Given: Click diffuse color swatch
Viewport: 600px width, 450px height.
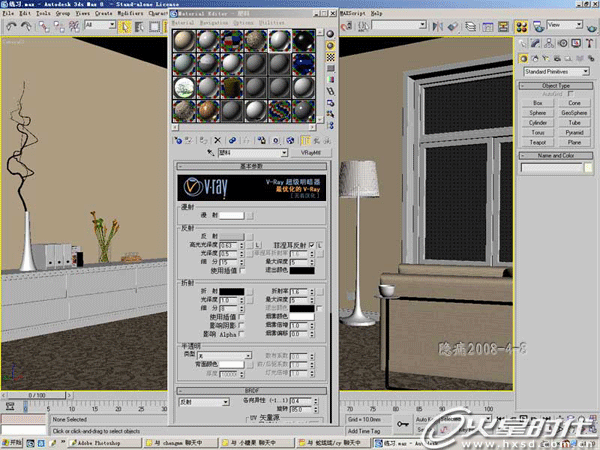Looking at the screenshot, I should click(232, 215).
